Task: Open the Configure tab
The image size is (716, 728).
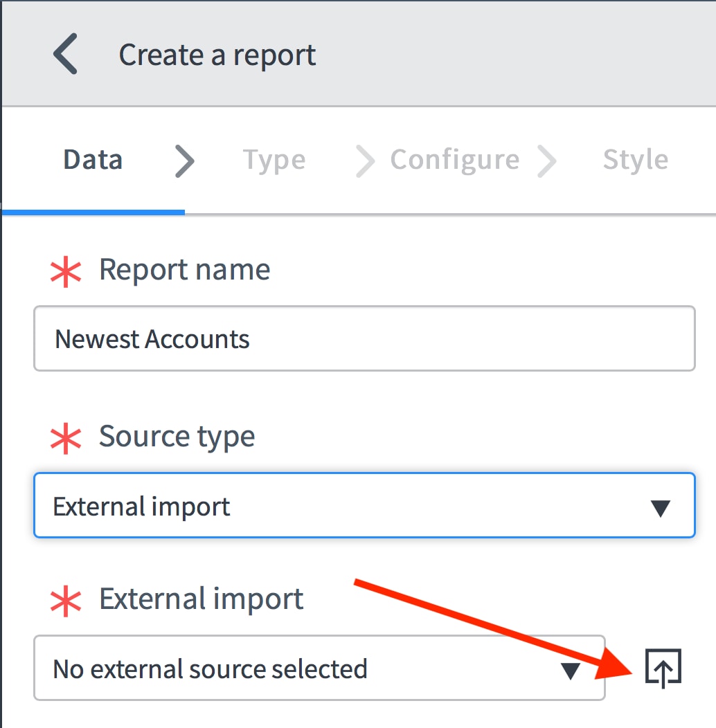Action: click(x=454, y=160)
